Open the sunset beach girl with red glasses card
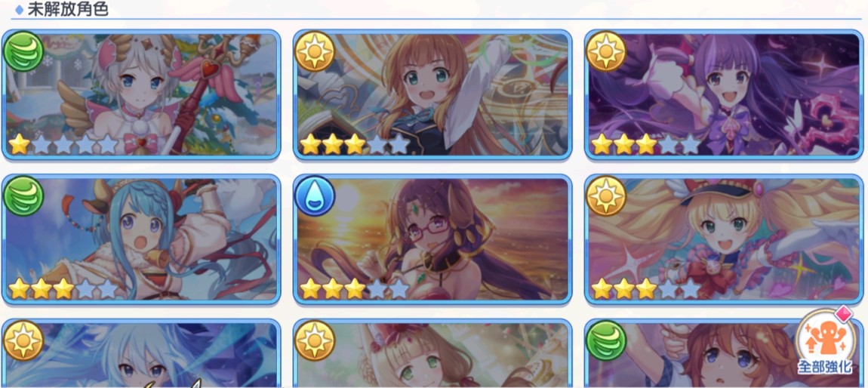868x388 pixels. coord(432,239)
